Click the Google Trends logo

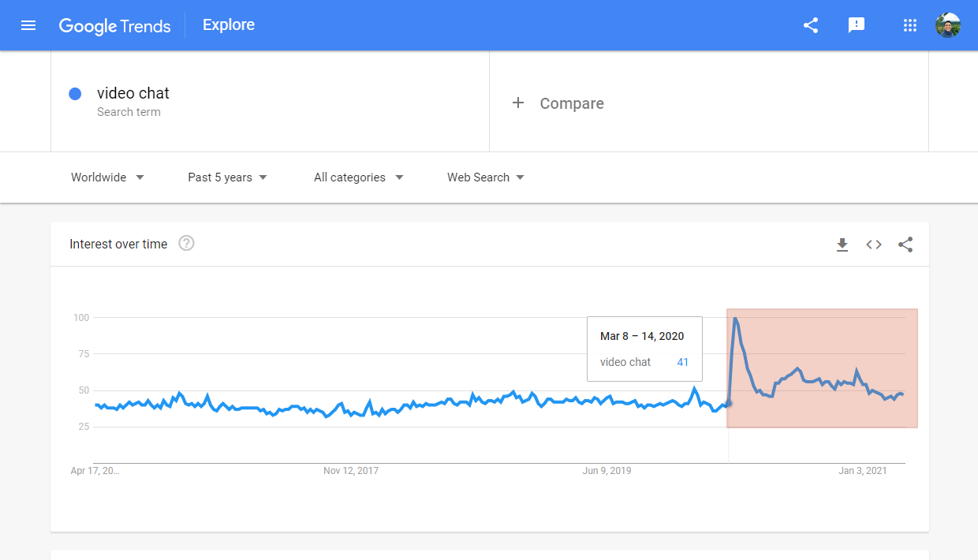point(114,26)
